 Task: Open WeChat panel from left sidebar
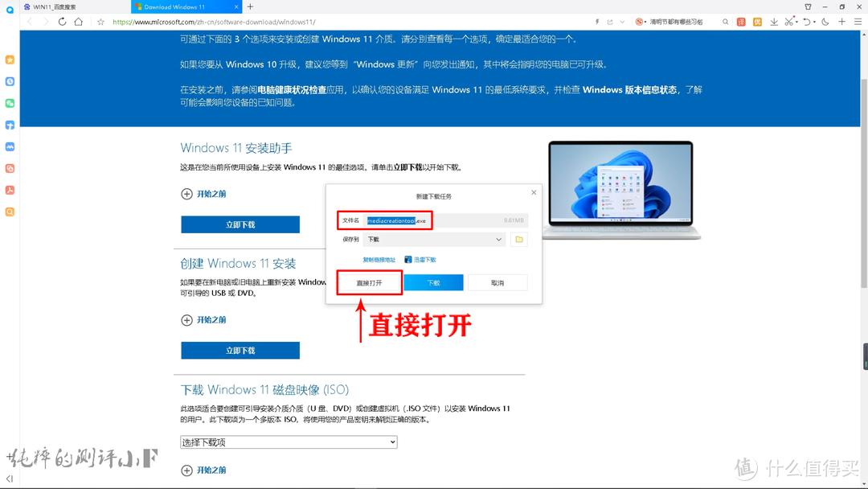(x=10, y=104)
